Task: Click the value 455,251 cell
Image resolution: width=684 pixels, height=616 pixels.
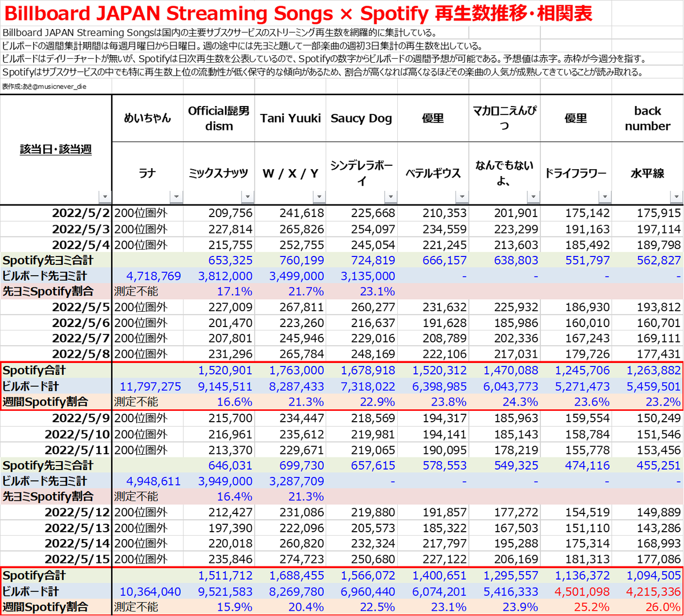Action: pyautogui.click(x=648, y=466)
